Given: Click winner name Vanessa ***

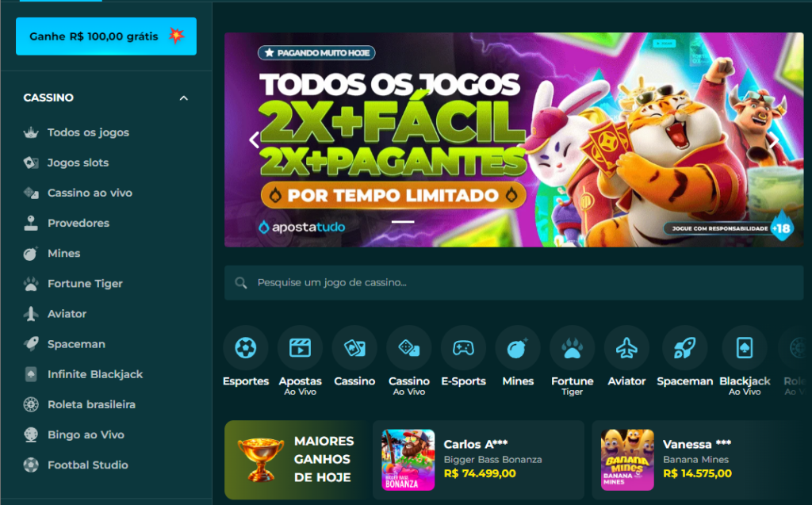Looking at the screenshot, I should click(697, 445).
